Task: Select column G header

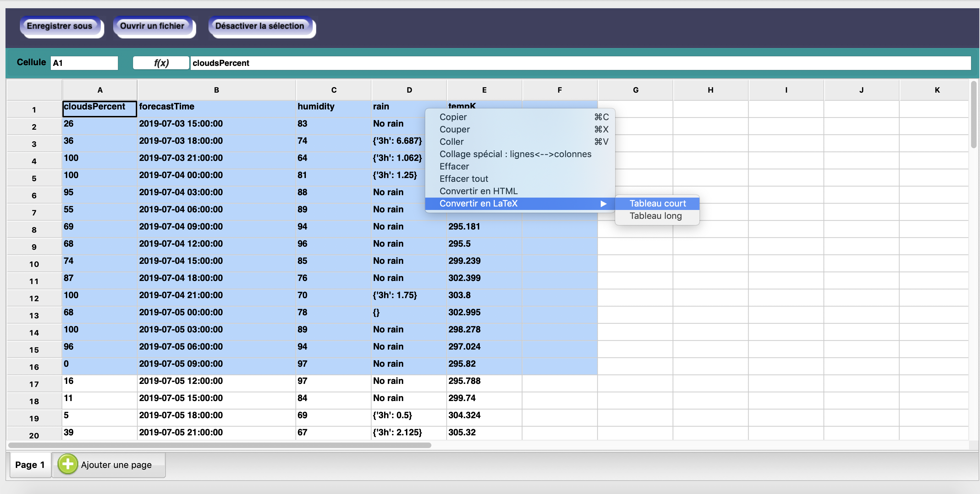Action: click(x=635, y=90)
